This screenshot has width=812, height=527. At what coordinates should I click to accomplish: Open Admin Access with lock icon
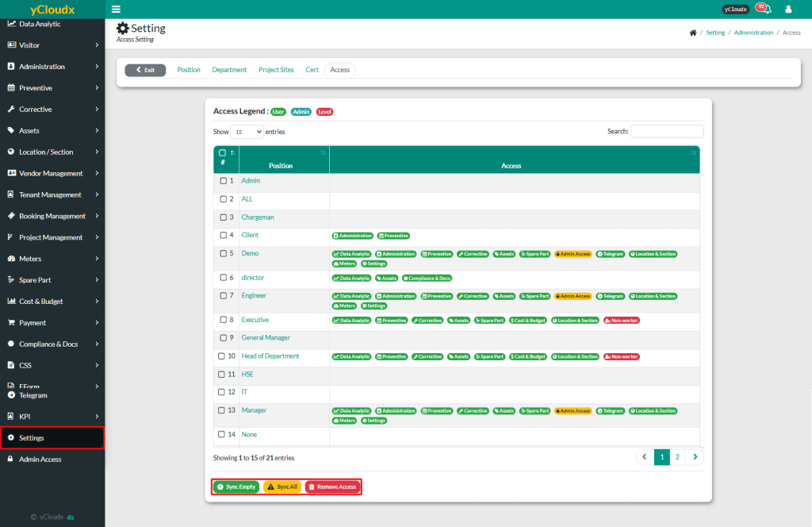40,460
